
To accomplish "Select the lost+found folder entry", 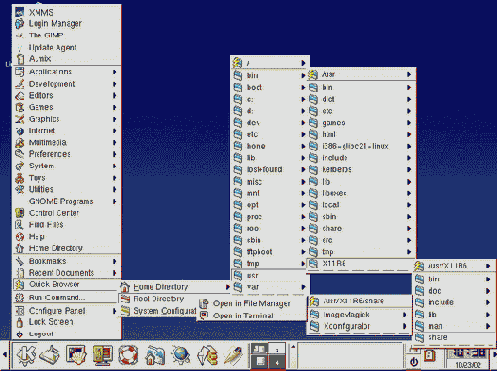I will 269,170.
